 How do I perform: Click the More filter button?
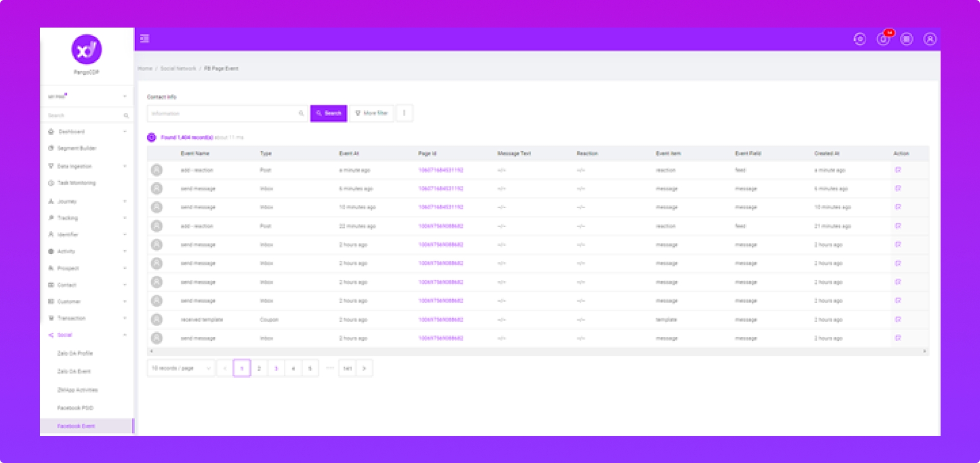coord(371,113)
